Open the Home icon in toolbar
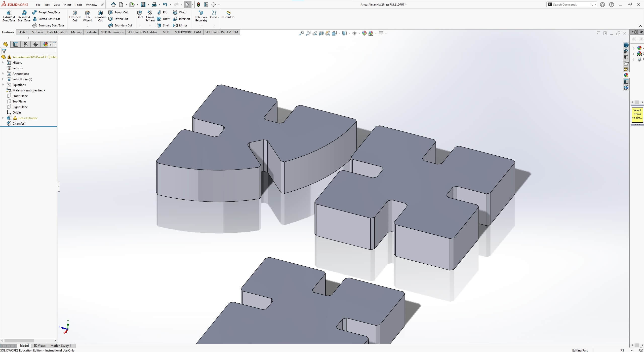The height and width of the screenshot is (352, 644). click(x=113, y=5)
